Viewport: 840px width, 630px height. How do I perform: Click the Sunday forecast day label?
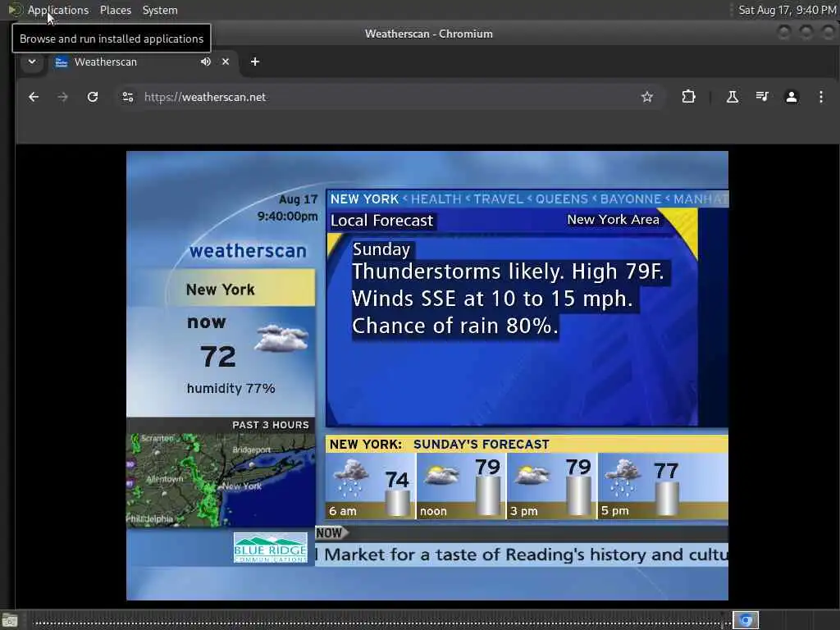[381, 249]
